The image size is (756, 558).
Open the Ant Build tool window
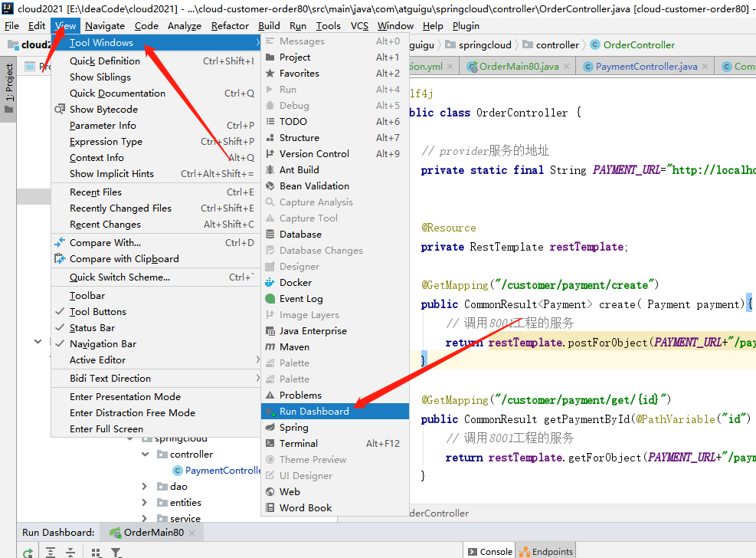click(335, 169)
